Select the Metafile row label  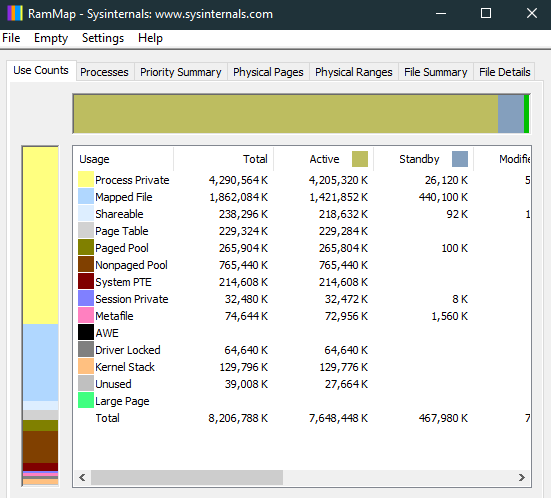tap(114, 316)
